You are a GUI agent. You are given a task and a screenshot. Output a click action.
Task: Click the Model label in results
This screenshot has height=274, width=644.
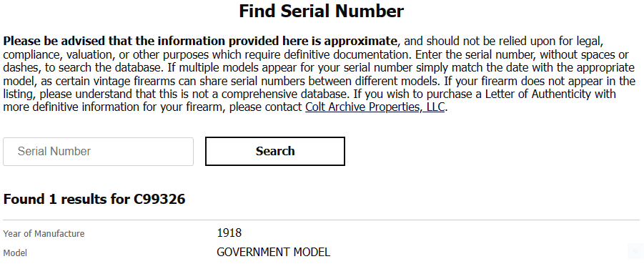(15, 253)
